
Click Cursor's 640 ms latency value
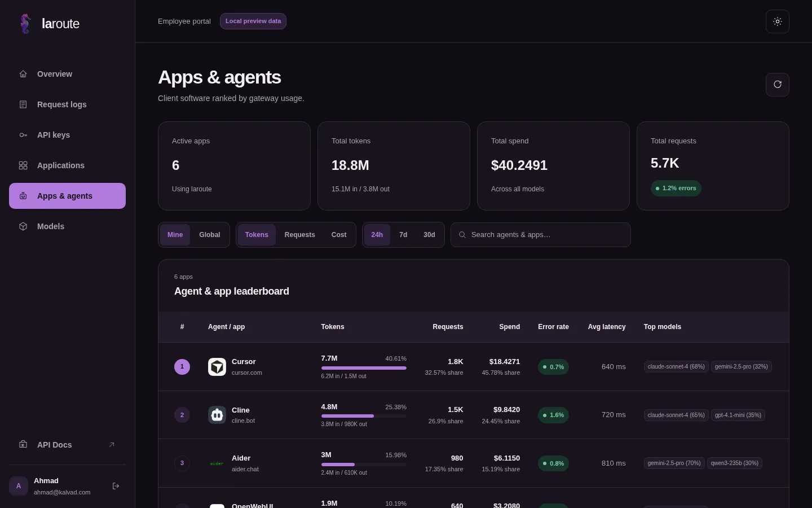coord(614,367)
